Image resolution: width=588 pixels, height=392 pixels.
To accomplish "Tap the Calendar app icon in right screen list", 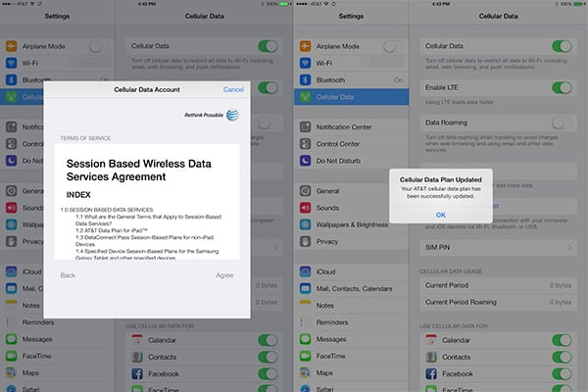I will [431, 340].
